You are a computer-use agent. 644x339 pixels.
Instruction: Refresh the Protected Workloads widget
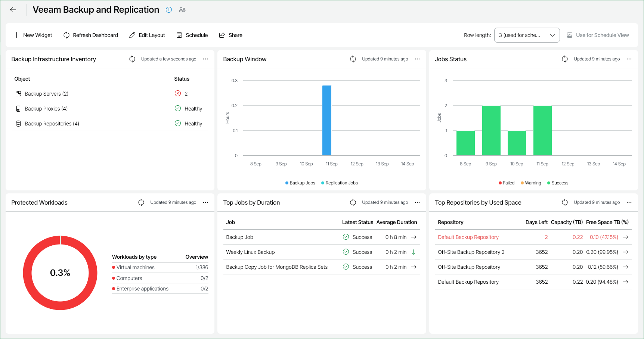click(141, 202)
